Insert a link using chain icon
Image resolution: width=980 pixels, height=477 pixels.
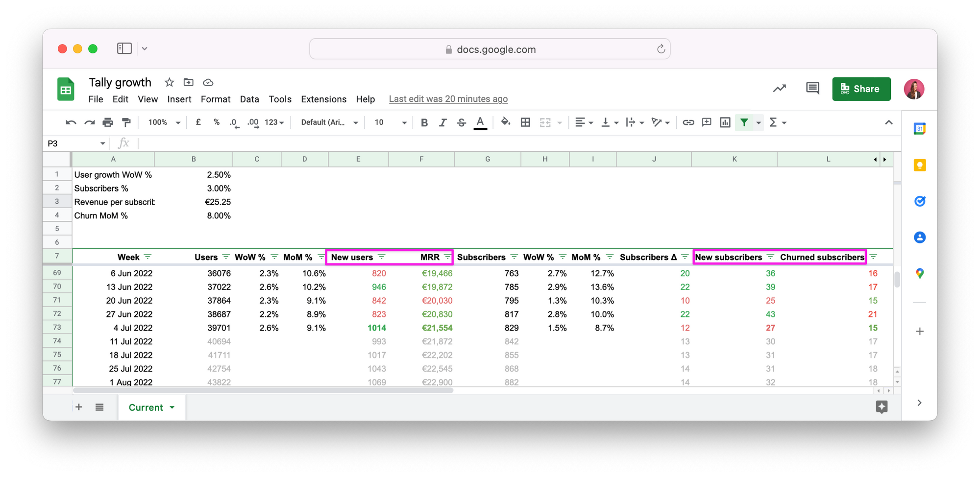coord(688,122)
